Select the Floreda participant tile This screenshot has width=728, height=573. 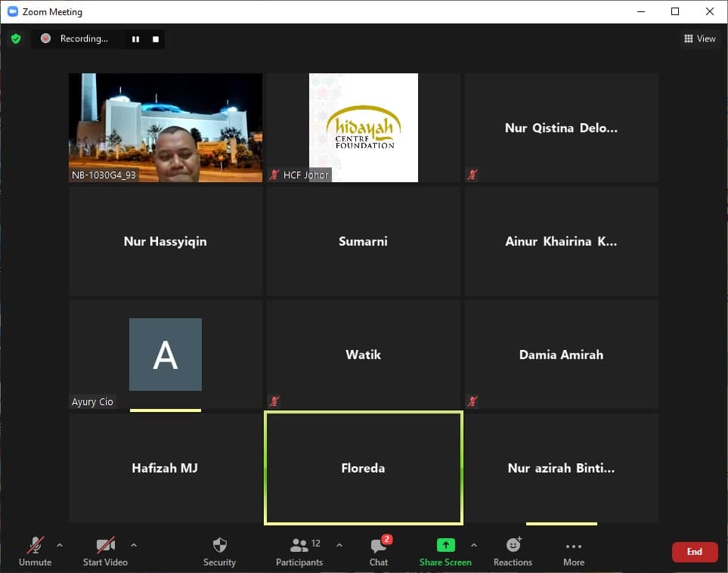[x=363, y=468]
